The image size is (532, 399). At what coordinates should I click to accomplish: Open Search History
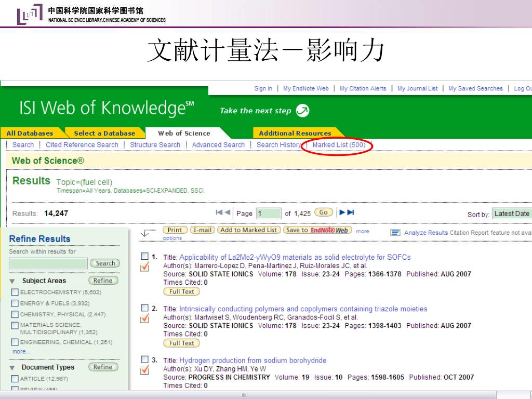pos(278,145)
